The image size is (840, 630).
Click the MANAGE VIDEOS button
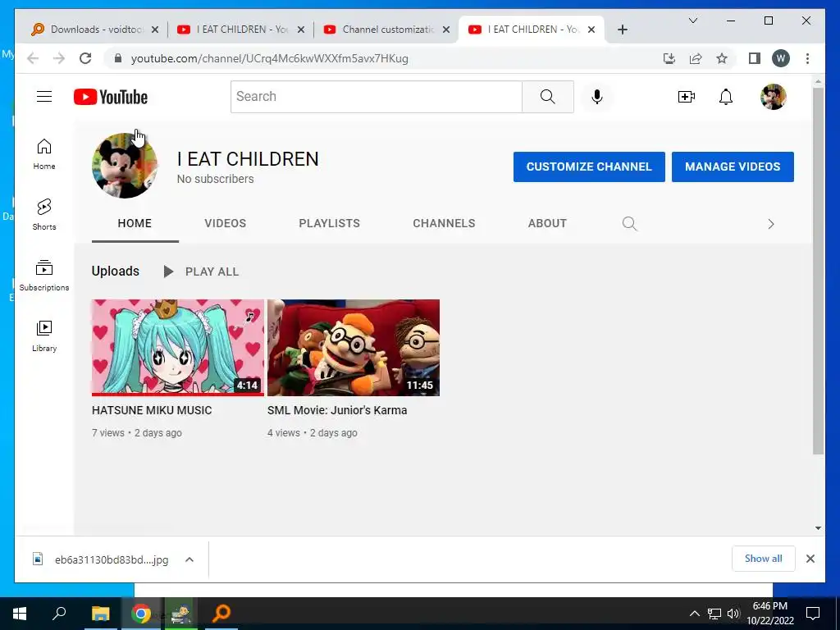[x=733, y=167]
